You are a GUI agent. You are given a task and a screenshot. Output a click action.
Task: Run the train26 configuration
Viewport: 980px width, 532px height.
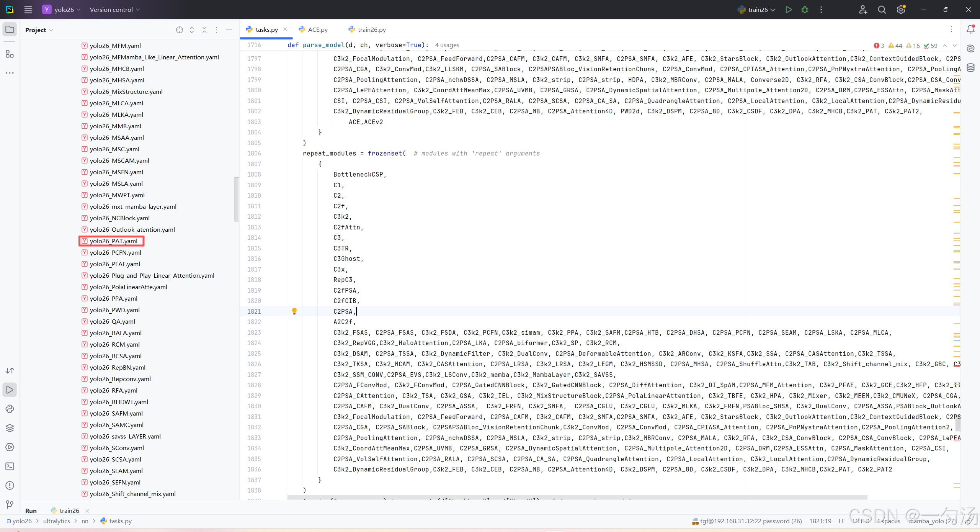(x=788, y=10)
